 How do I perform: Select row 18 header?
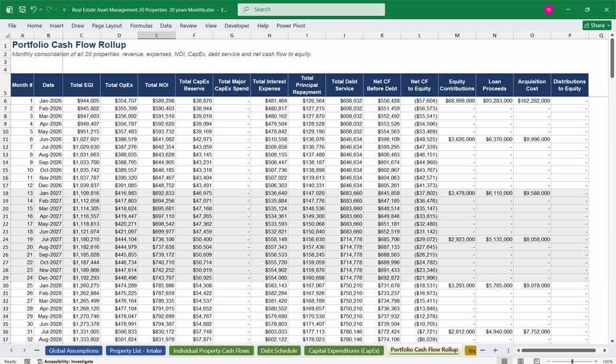(x=6, y=193)
